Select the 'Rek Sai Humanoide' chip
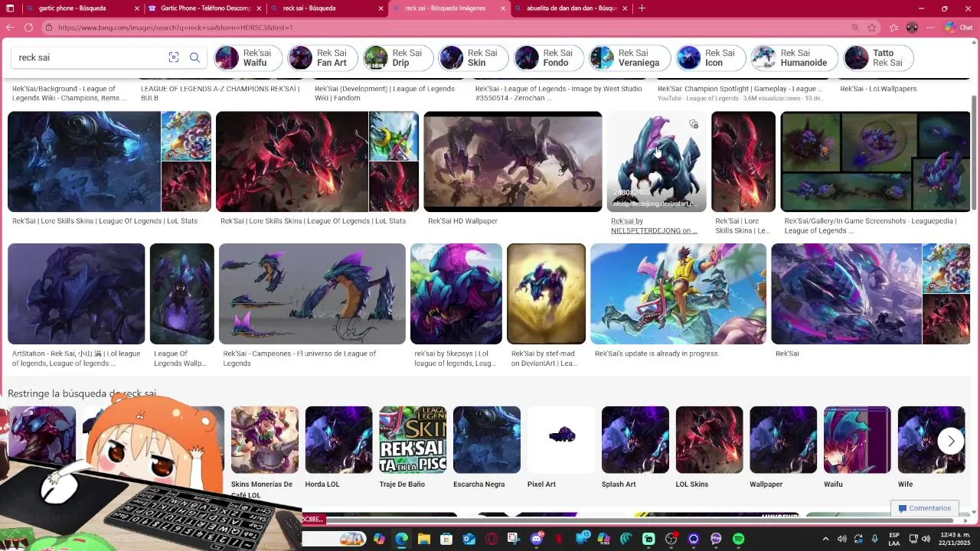 (795, 57)
